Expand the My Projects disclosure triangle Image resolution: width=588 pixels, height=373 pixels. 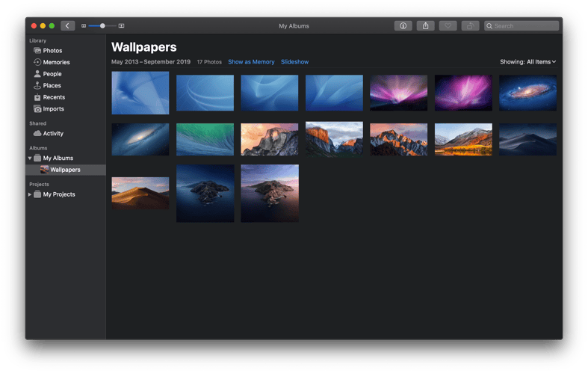(x=30, y=194)
